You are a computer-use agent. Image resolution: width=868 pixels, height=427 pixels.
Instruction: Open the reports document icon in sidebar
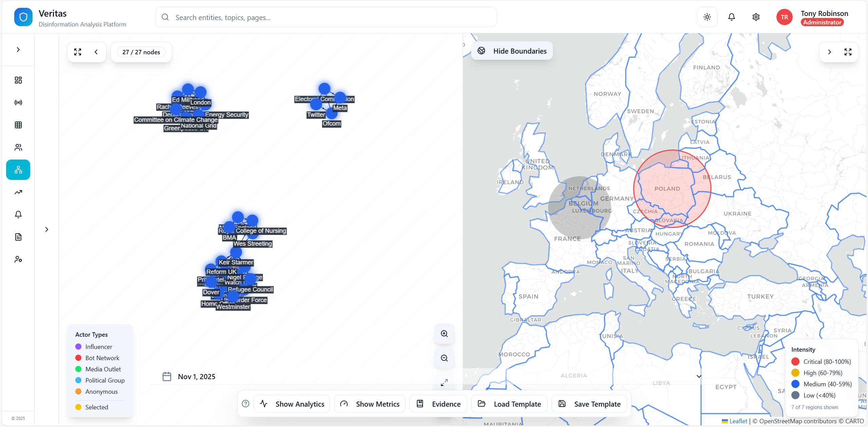(x=18, y=237)
